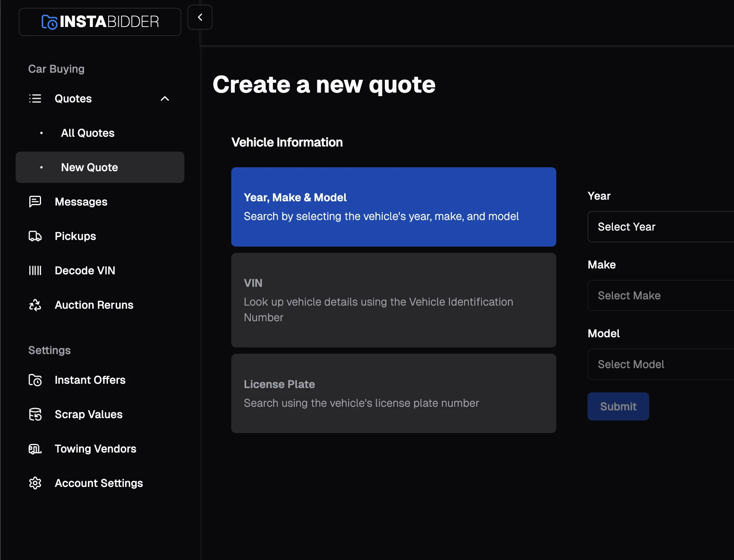734x560 pixels.
Task: Click the 'Settings' section label
Action: pos(50,350)
